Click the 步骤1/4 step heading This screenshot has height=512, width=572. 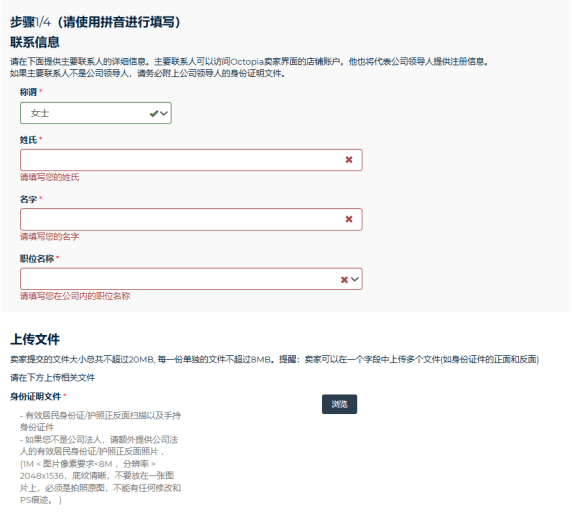tap(96, 22)
